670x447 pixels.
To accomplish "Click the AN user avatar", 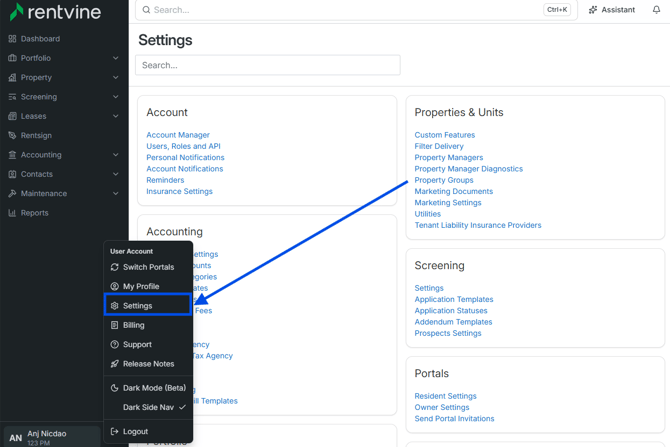I will pyautogui.click(x=16, y=438).
